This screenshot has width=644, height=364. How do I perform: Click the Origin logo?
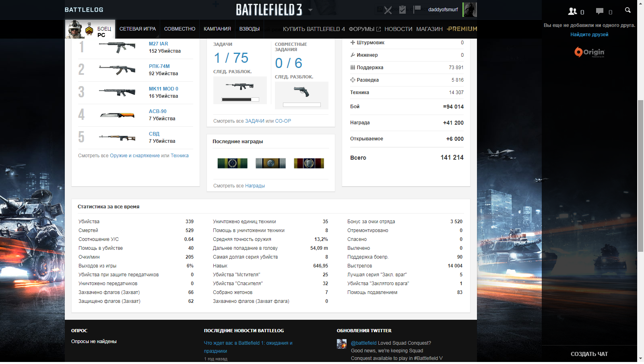click(589, 52)
